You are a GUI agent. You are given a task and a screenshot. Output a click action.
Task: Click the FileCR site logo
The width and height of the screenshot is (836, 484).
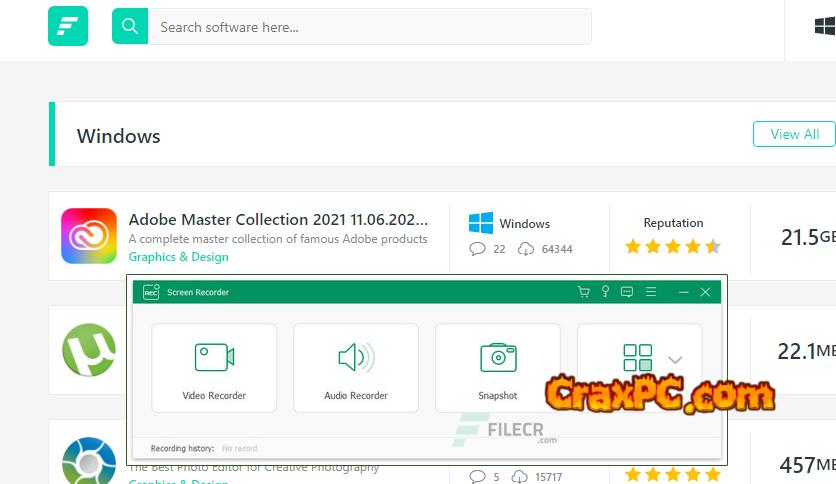68,26
